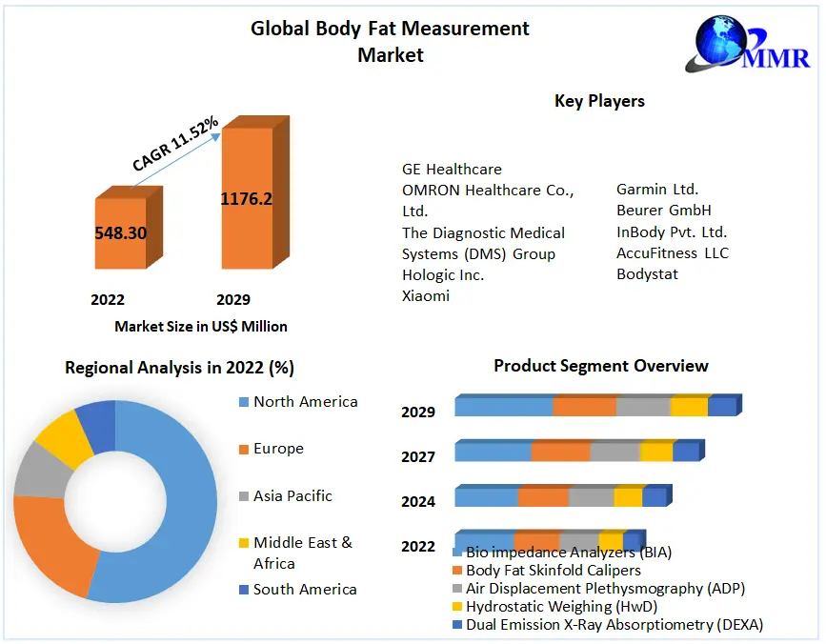Screen dimensions: 826x644
Task: Select the 2022 market size bar labeled 548.30
Action: 120,232
